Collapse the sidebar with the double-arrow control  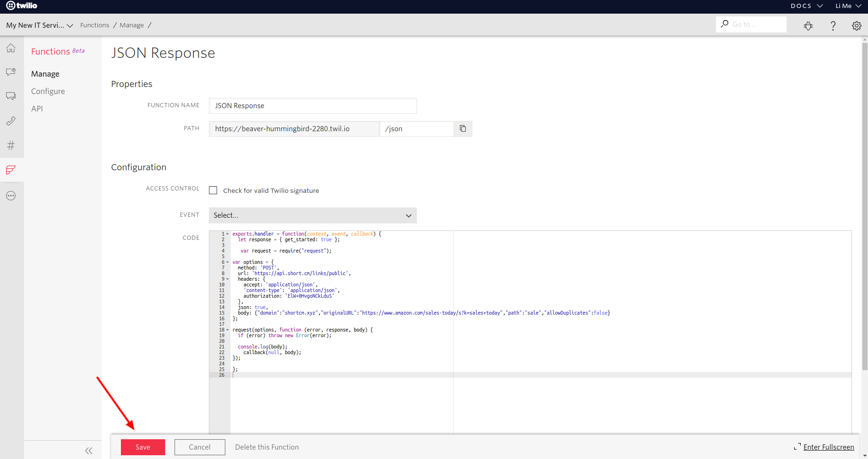(88, 450)
